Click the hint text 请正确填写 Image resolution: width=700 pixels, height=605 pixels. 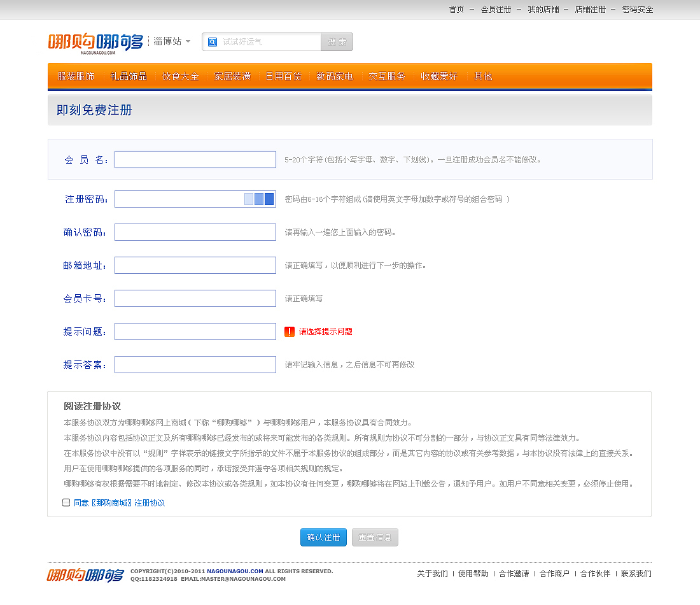tap(304, 299)
